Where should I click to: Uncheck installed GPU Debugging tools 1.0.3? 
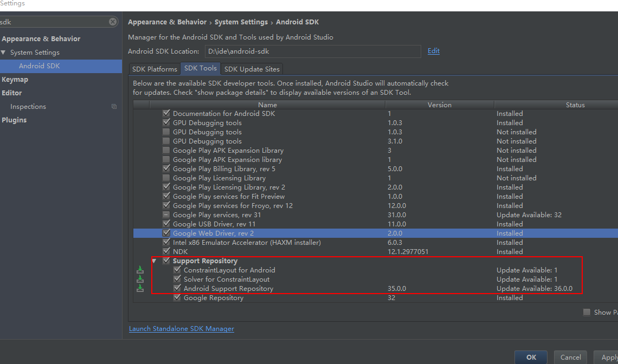coord(166,122)
